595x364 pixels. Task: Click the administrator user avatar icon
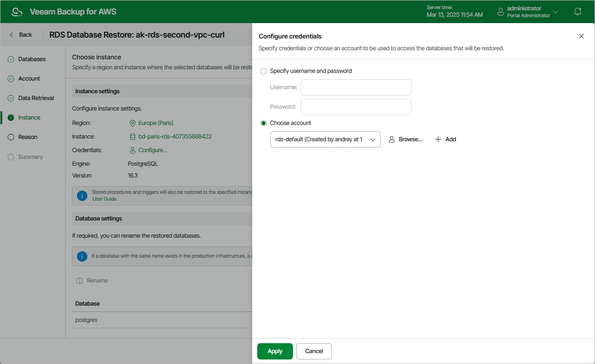pos(500,12)
